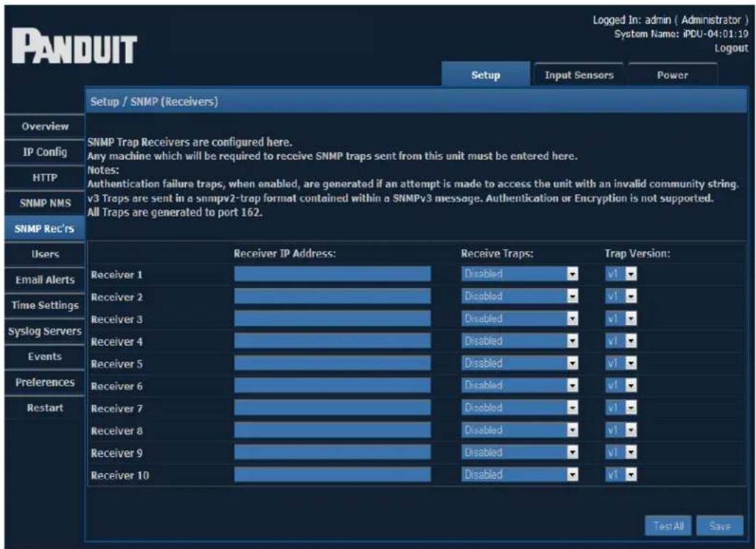
Task: Click the 'System Name: iPDU-04:01:19' text
Action: click(681, 34)
